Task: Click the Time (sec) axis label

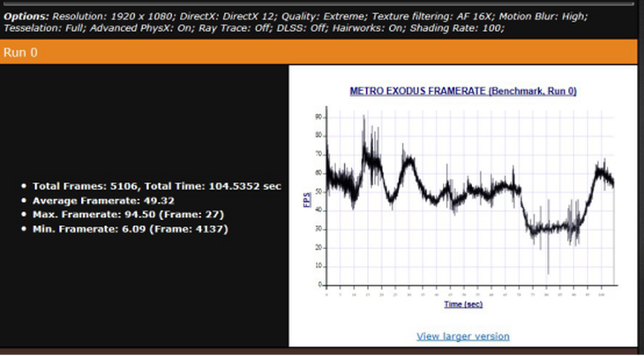Action: pyautogui.click(x=462, y=304)
